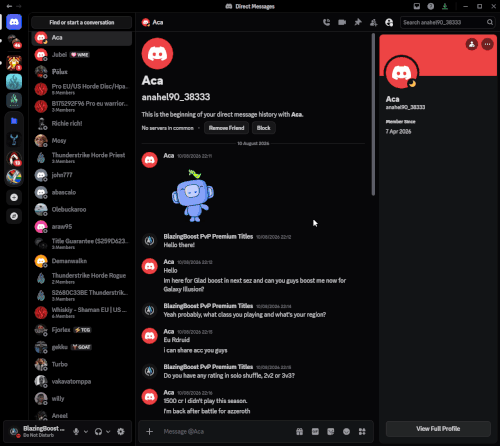The height and width of the screenshot is (446, 500).
Task: Click the chat scrollbar thumb
Action: click(x=373, y=114)
